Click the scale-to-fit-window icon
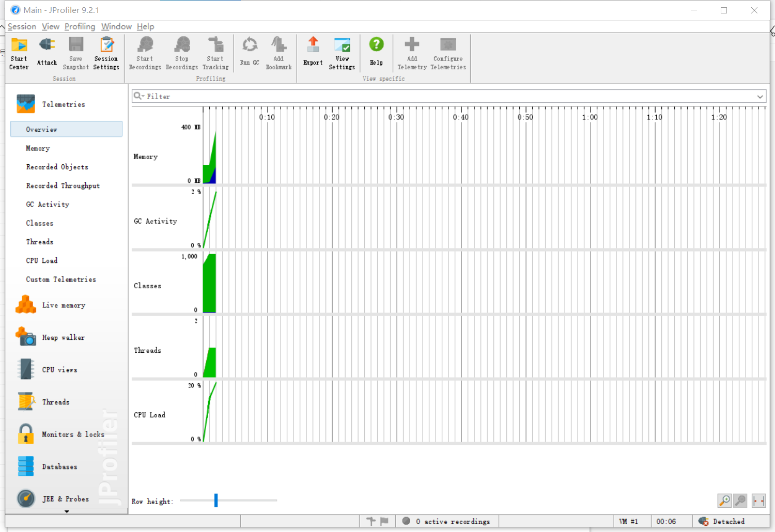Image resolution: width=775 pixels, height=532 pixels. (758, 500)
